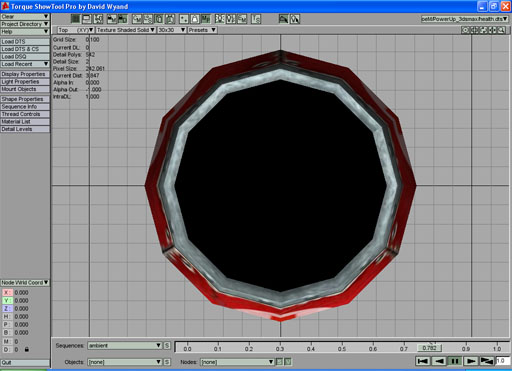Viewport: 512px width, 371px height.
Task: Click the dark green M toolbar icon after the padlock
Action: click(206, 19)
